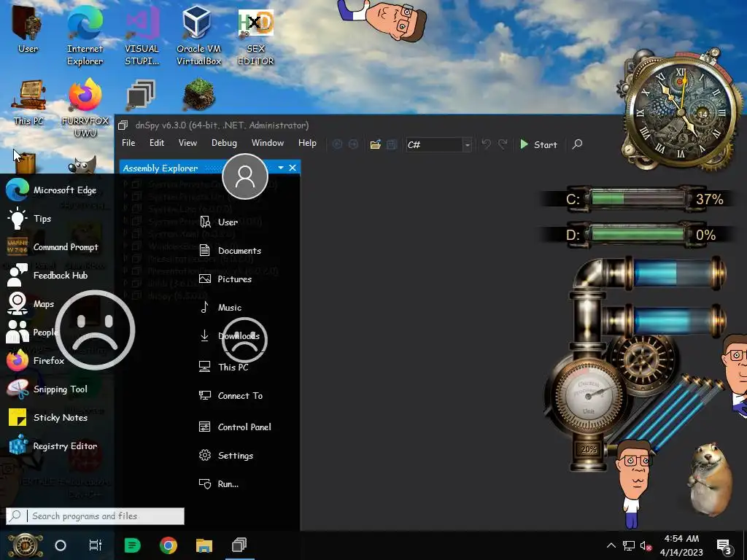
Task: Click the Start debugging button in dnSpy
Action: tap(538, 145)
